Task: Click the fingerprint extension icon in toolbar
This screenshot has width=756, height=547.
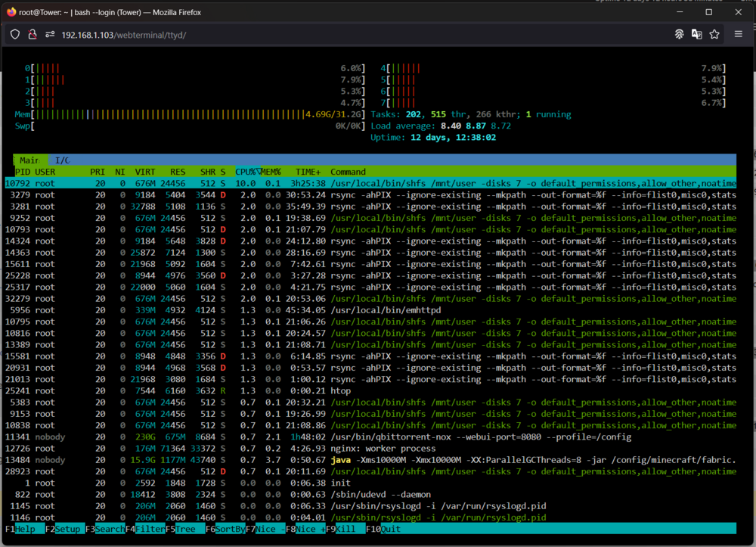Action: pos(679,34)
